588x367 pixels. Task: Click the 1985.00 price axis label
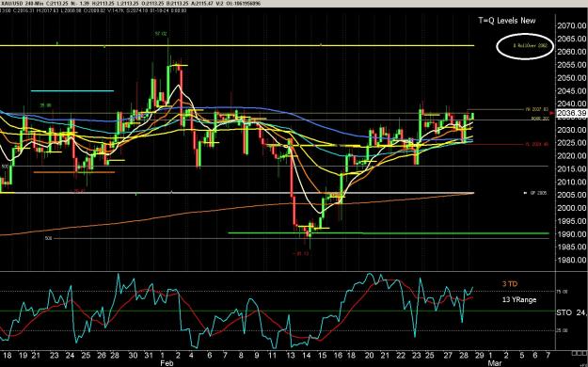572,247
